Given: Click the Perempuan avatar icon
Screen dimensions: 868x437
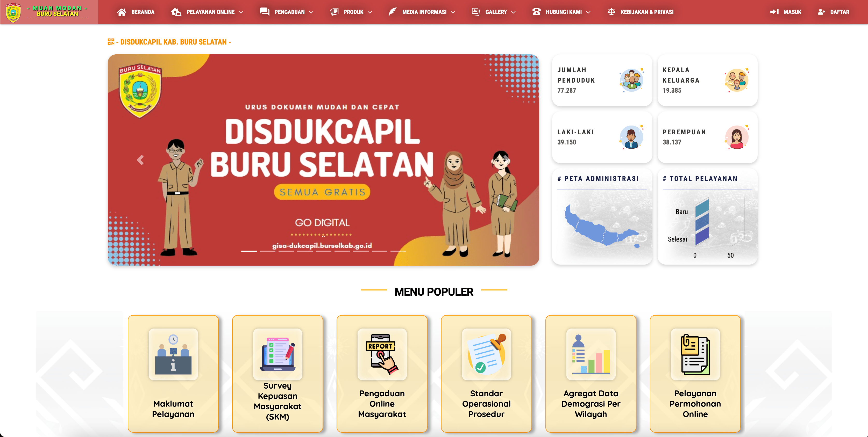Looking at the screenshot, I should (x=737, y=137).
